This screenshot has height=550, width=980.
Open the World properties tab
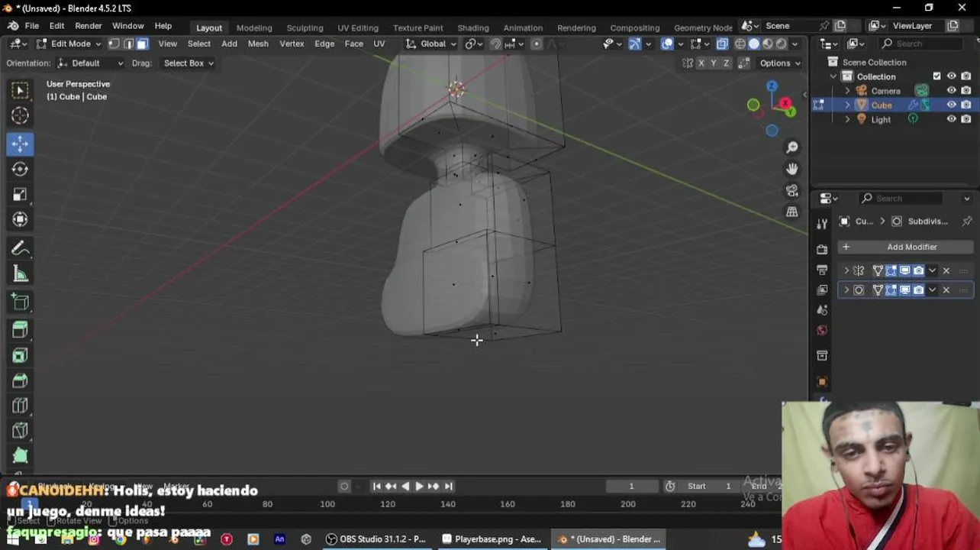tap(822, 331)
